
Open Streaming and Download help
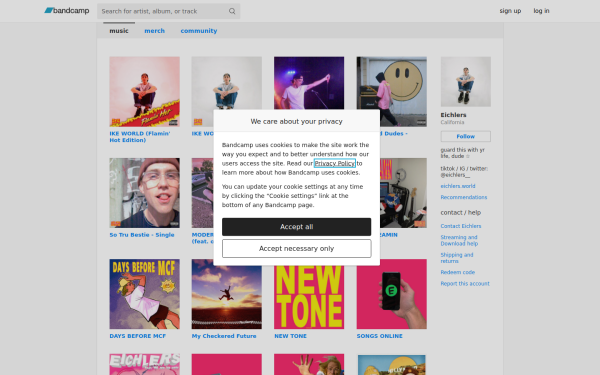[x=459, y=240]
